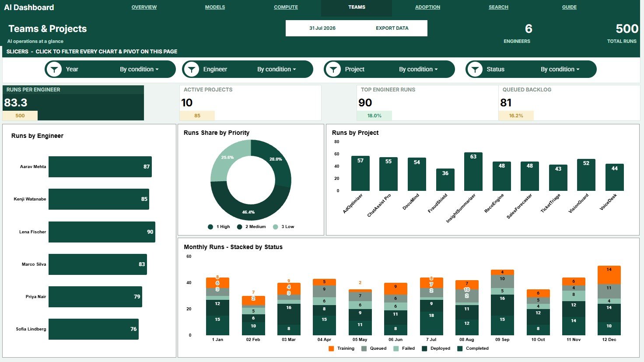Click the 31 Jul 2026 date cell
The height and width of the screenshot is (362, 644).
click(322, 28)
